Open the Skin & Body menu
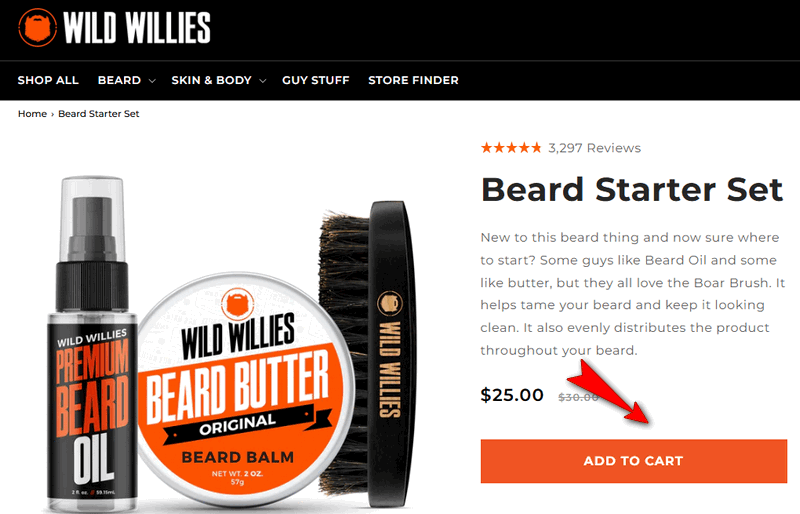The width and height of the screenshot is (800, 514). point(211,80)
